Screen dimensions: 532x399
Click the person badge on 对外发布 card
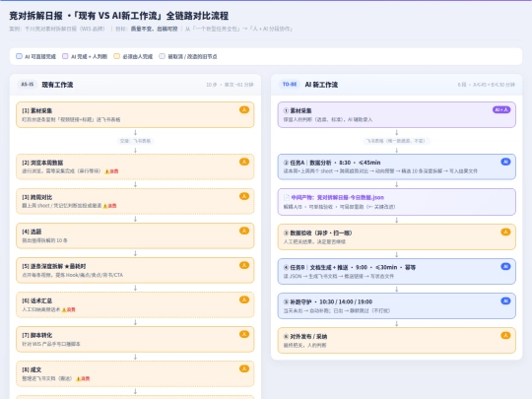(505, 336)
